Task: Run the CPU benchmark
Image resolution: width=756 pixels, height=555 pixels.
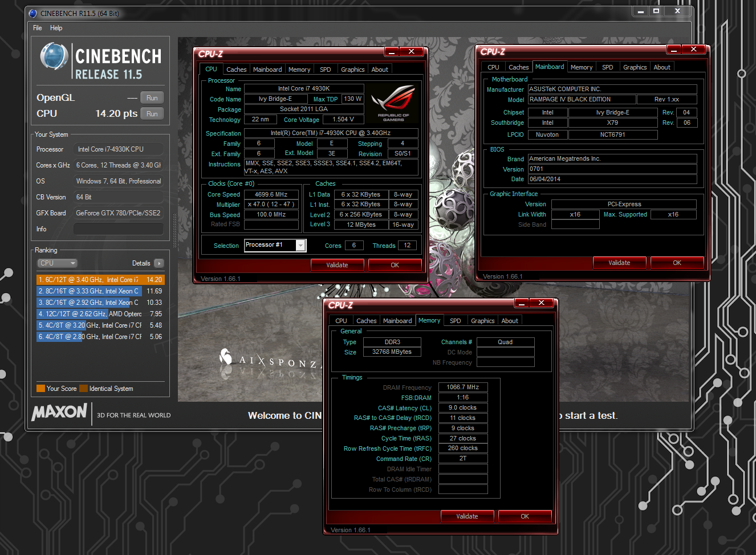Action: [152, 114]
